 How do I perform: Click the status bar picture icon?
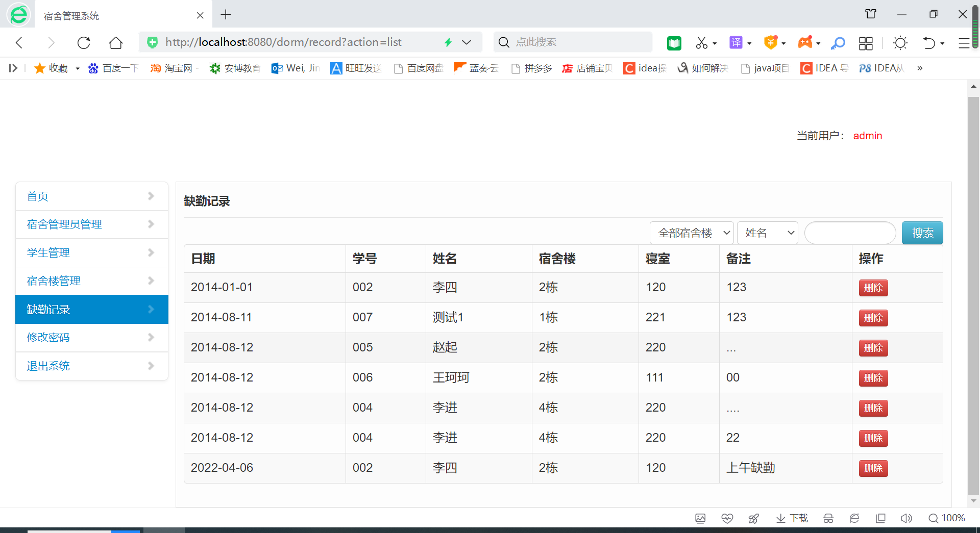tap(700, 518)
